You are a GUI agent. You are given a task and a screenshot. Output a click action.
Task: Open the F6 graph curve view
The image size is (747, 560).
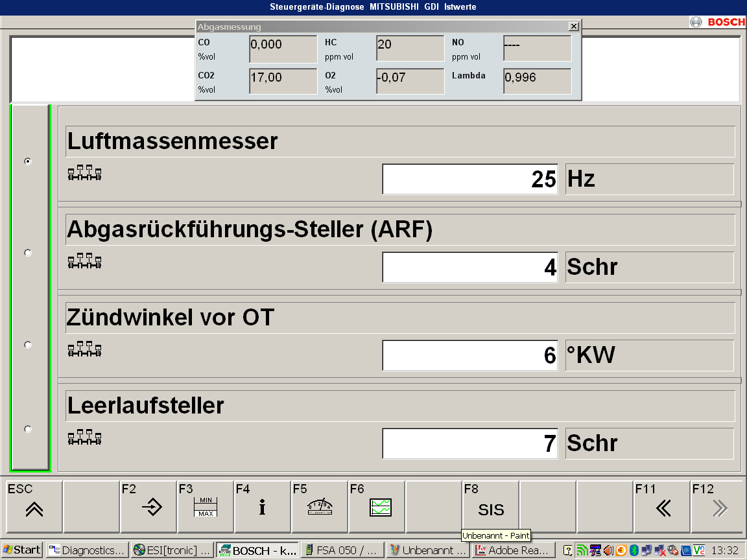[377, 507]
